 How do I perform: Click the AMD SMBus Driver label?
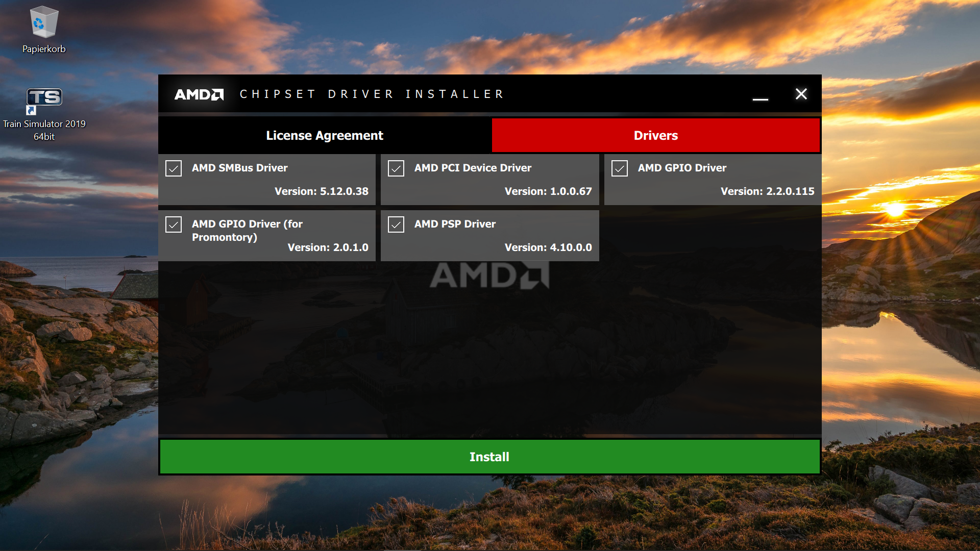239,168
